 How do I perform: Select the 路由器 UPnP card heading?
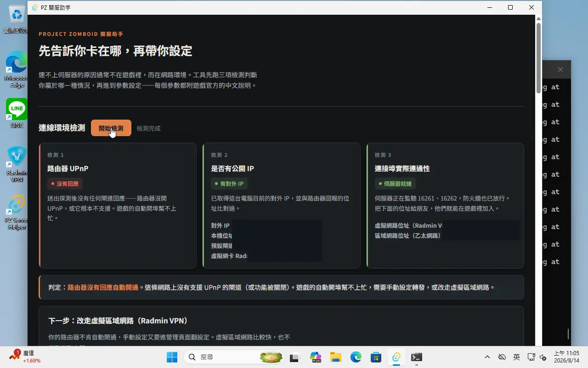pos(68,168)
